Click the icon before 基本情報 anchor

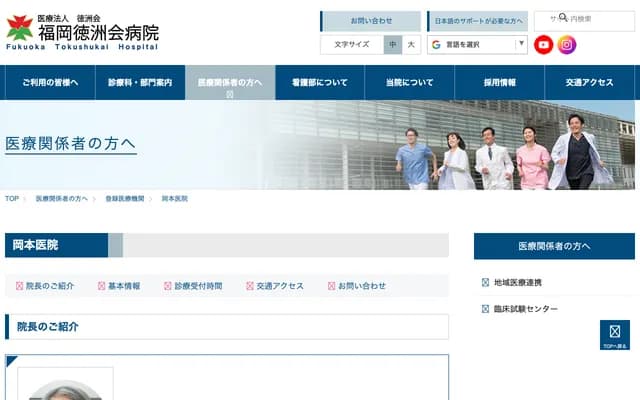click(x=102, y=286)
